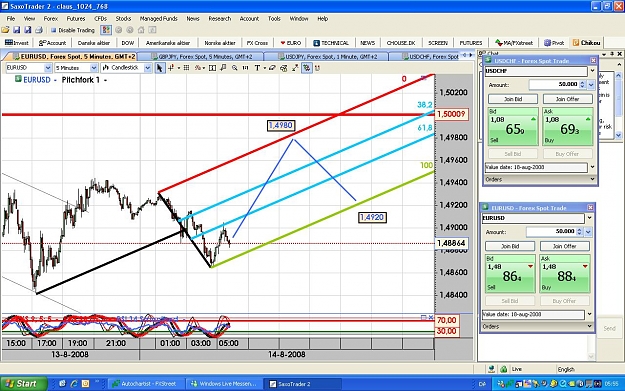Viewport: 625px width, 391px height.
Task: Open the Research menu
Action: coord(220,18)
